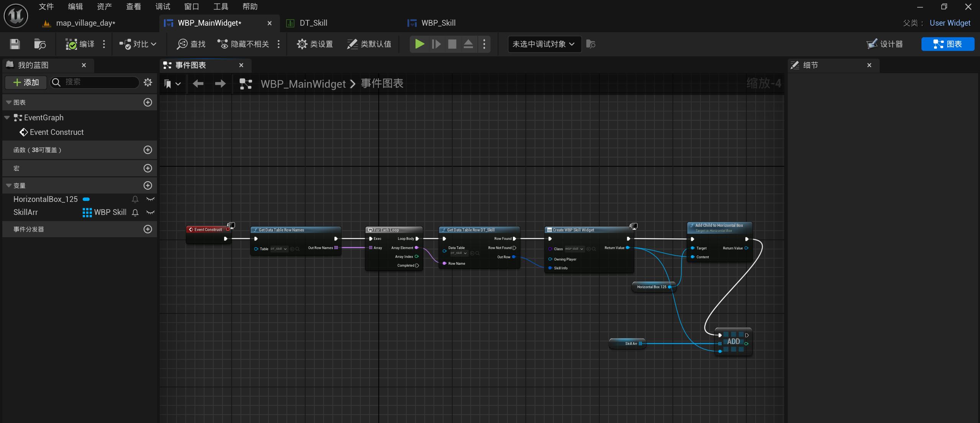Collapse the EventGraph tree item
980x423 pixels.
(7, 118)
